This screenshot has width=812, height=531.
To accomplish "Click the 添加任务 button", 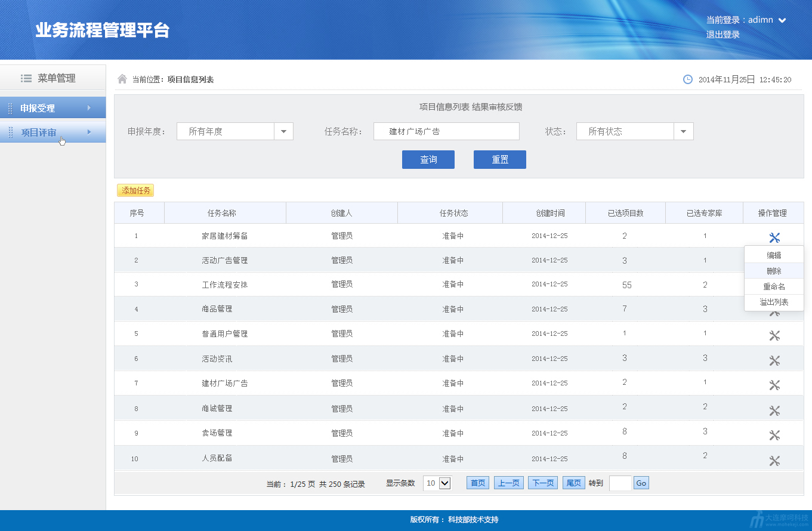I will pyautogui.click(x=135, y=190).
